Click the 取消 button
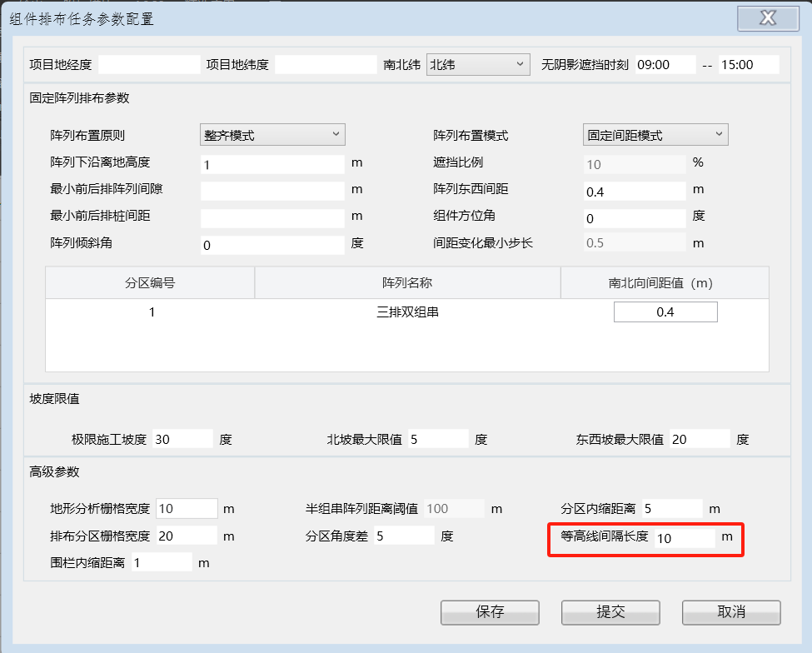The image size is (812, 653). [730, 612]
